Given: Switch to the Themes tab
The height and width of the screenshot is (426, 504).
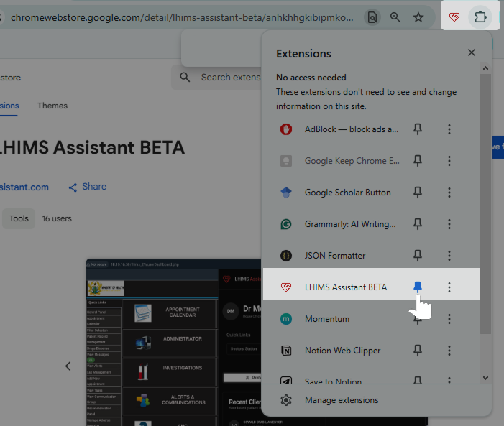Looking at the screenshot, I should pyautogui.click(x=52, y=106).
